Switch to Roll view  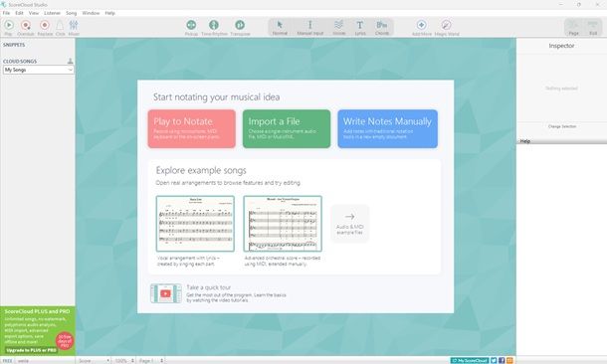tap(593, 27)
